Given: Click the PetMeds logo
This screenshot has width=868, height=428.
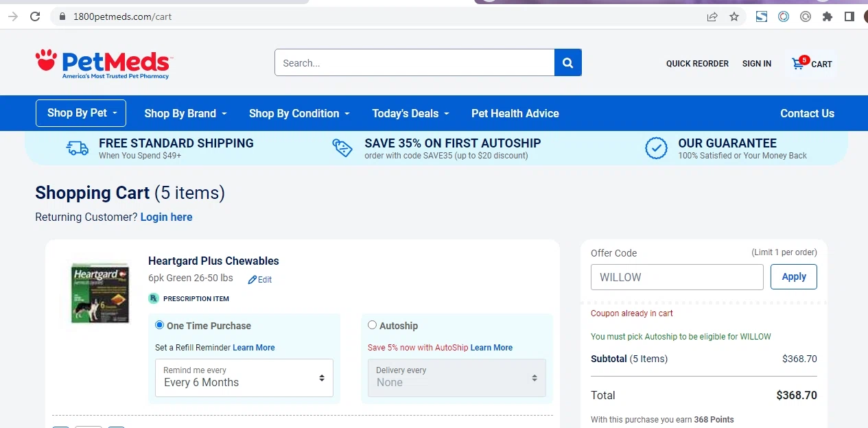Looking at the screenshot, I should (x=104, y=64).
